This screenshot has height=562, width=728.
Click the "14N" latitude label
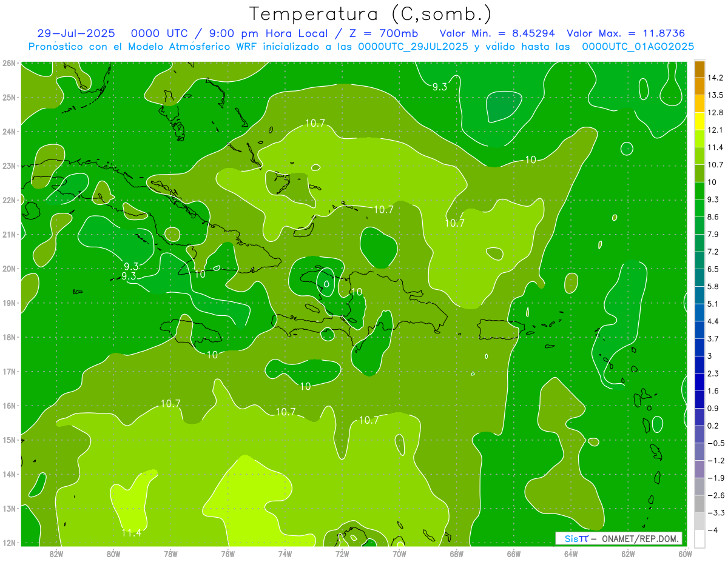[9, 474]
